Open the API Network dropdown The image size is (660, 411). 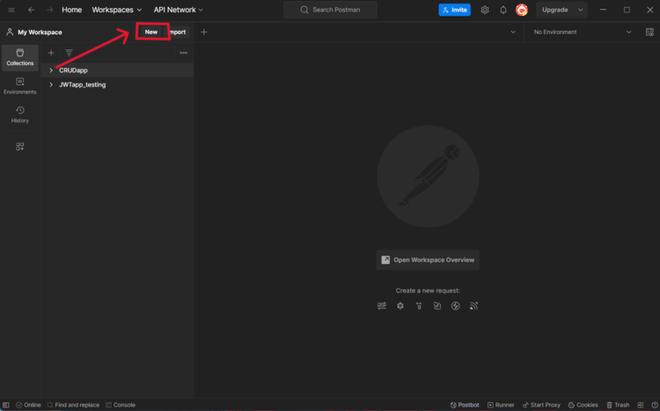click(178, 10)
